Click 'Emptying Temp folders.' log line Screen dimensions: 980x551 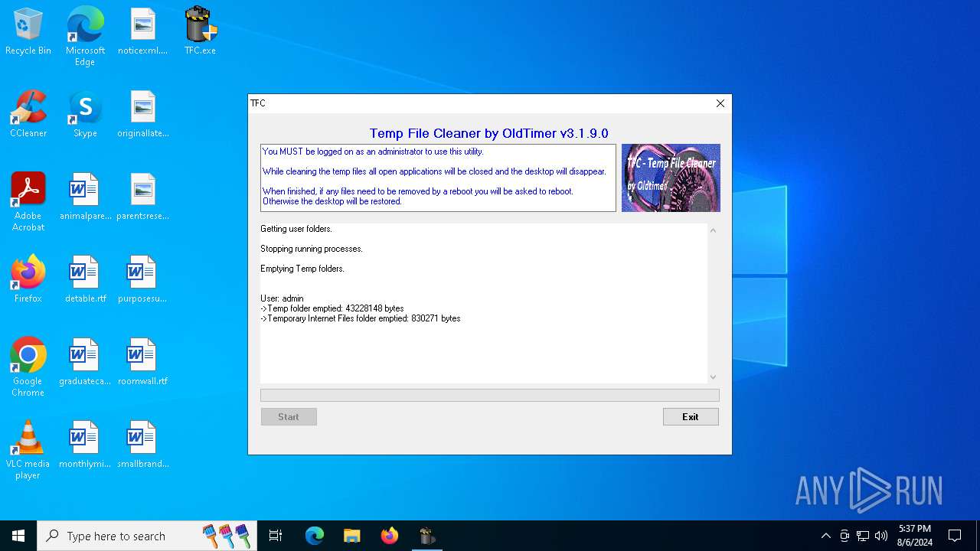[302, 269]
